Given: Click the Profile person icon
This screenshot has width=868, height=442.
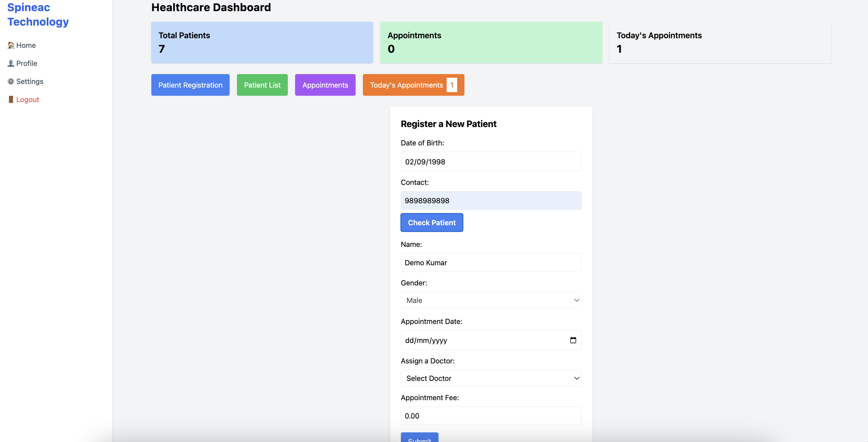Looking at the screenshot, I should tap(11, 63).
